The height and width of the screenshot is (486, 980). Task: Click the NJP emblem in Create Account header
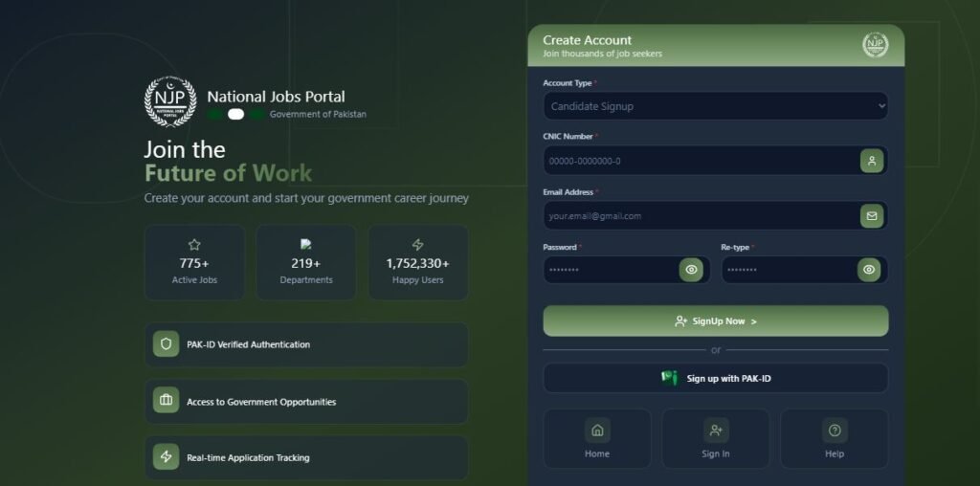pos(875,45)
